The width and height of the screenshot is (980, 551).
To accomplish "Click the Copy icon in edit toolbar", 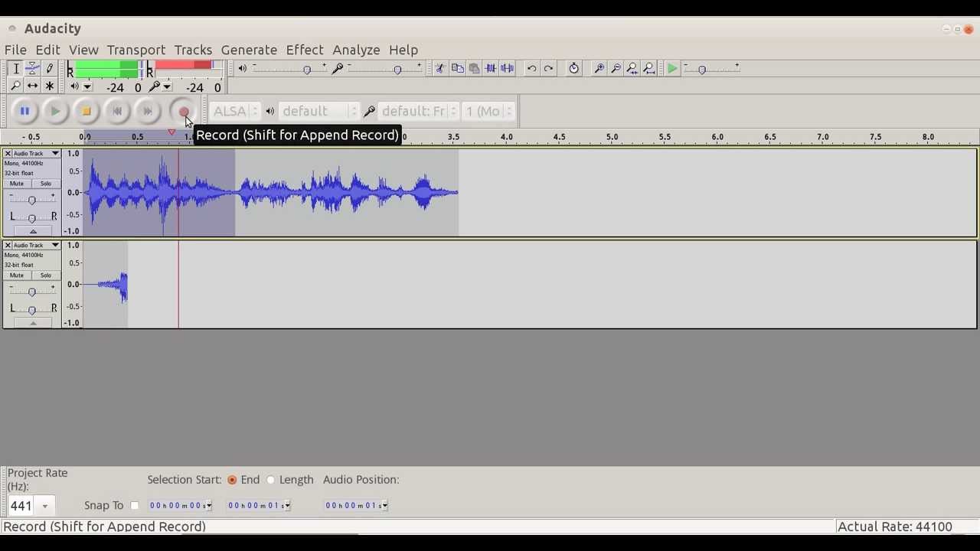I will (x=457, y=69).
